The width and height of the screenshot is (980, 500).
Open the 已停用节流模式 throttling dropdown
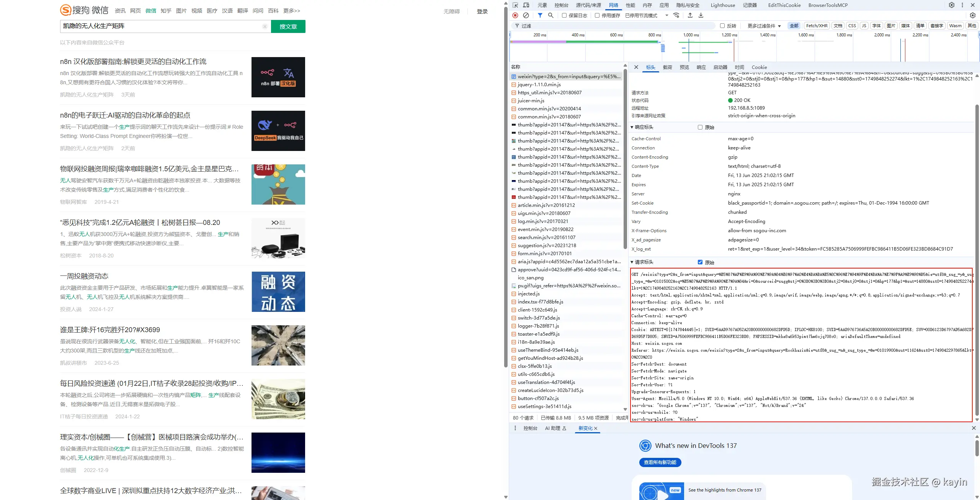coord(647,15)
